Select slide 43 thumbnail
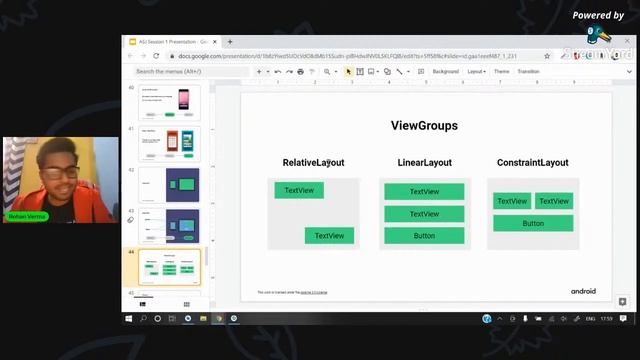 pyautogui.click(x=169, y=226)
